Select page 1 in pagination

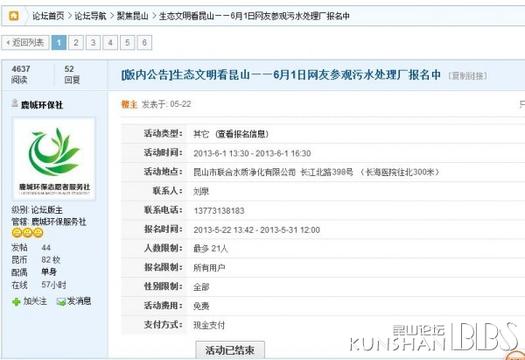(x=59, y=43)
